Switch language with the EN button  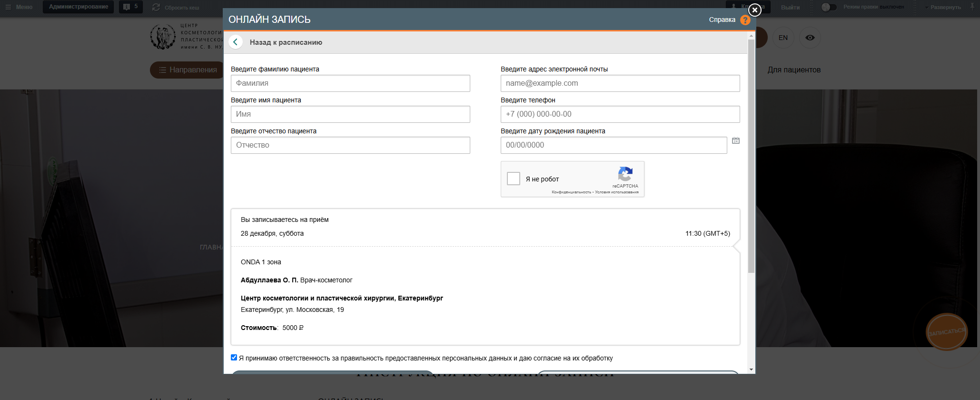783,38
